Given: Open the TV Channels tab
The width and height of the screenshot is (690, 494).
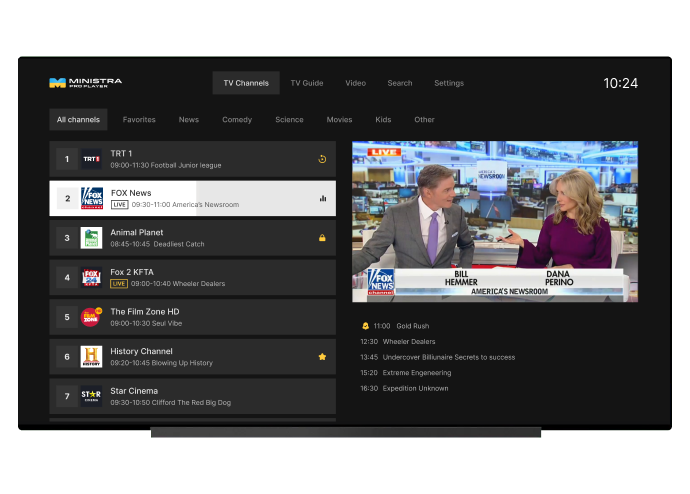Looking at the screenshot, I should [246, 83].
